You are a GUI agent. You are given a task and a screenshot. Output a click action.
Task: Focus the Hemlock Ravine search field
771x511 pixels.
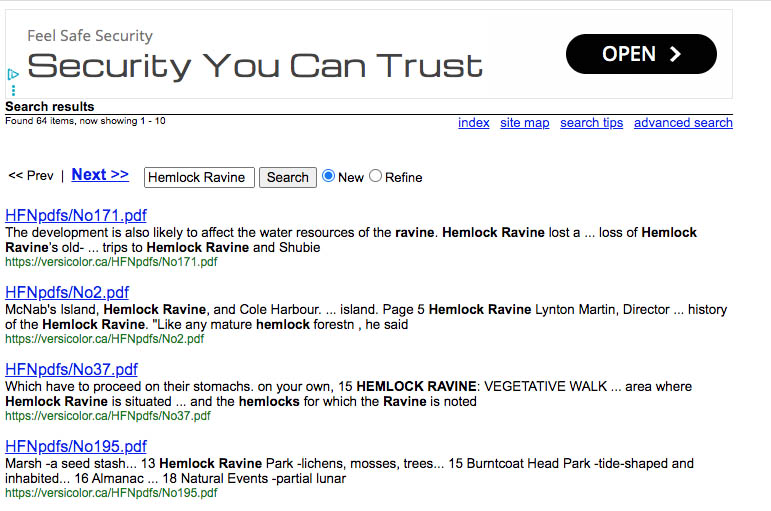point(199,177)
